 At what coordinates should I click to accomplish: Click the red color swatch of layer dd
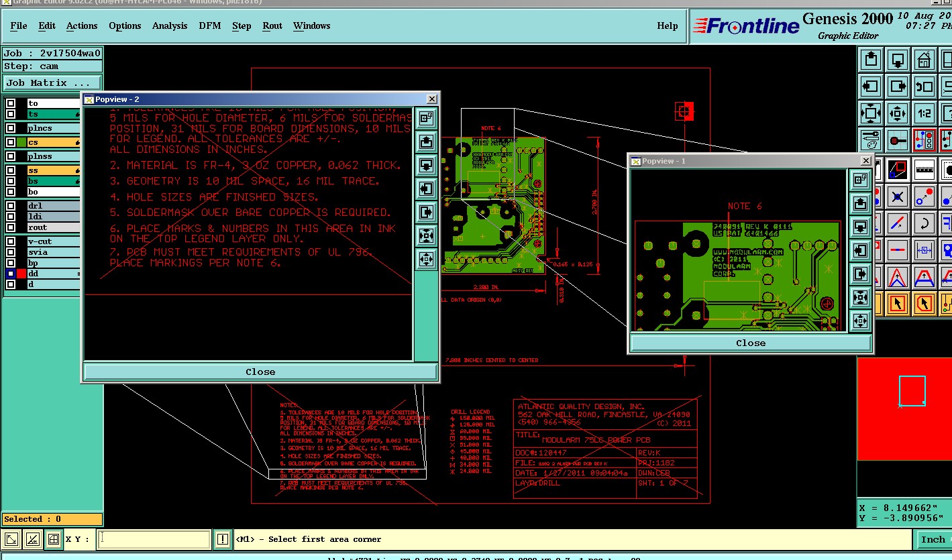(x=21, y=274)
